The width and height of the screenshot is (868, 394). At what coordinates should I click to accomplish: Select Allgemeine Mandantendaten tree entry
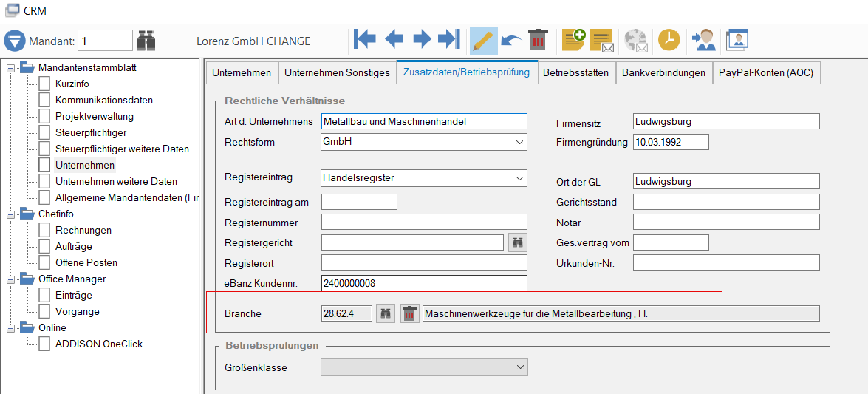[127, 198]
